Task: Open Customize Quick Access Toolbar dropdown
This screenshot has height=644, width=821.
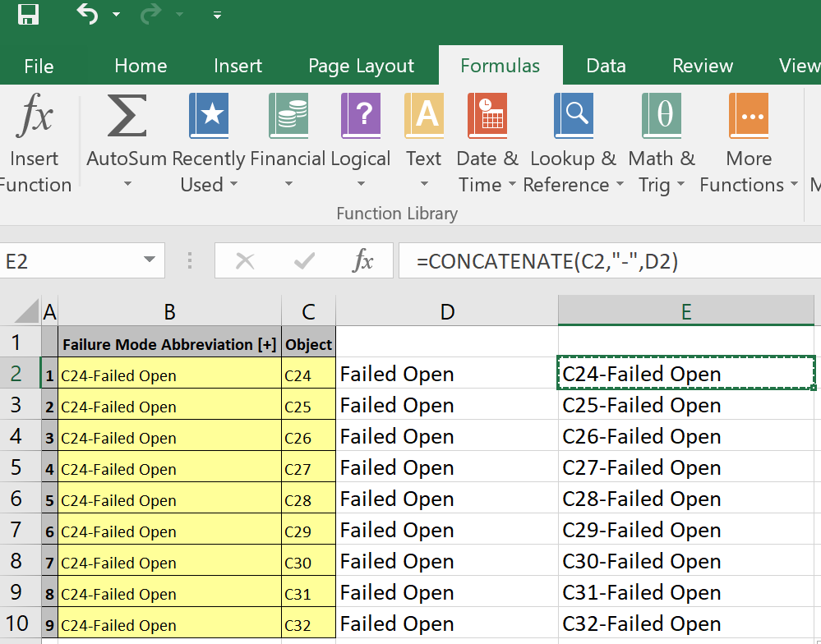Action: point(217,15)
